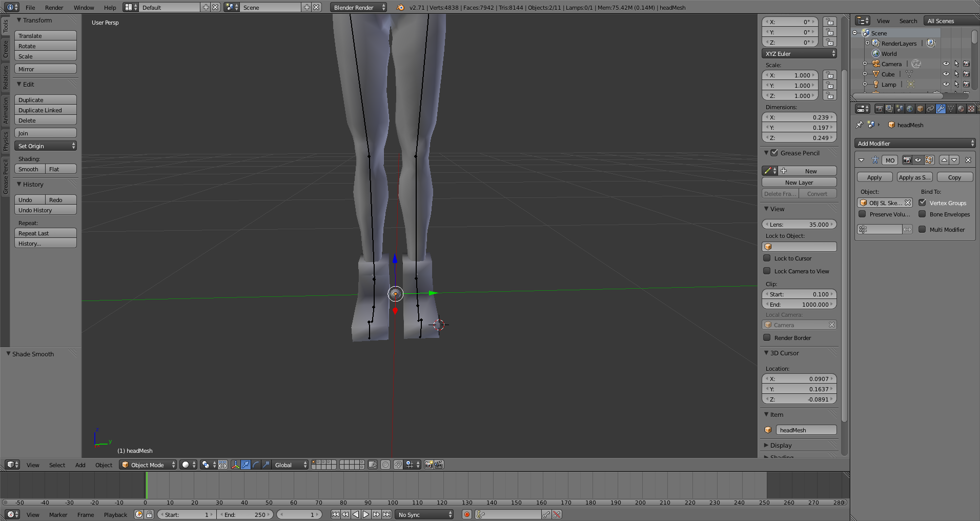
Task: Open the Constraints chain-link tab
Action: click(930, 109)
